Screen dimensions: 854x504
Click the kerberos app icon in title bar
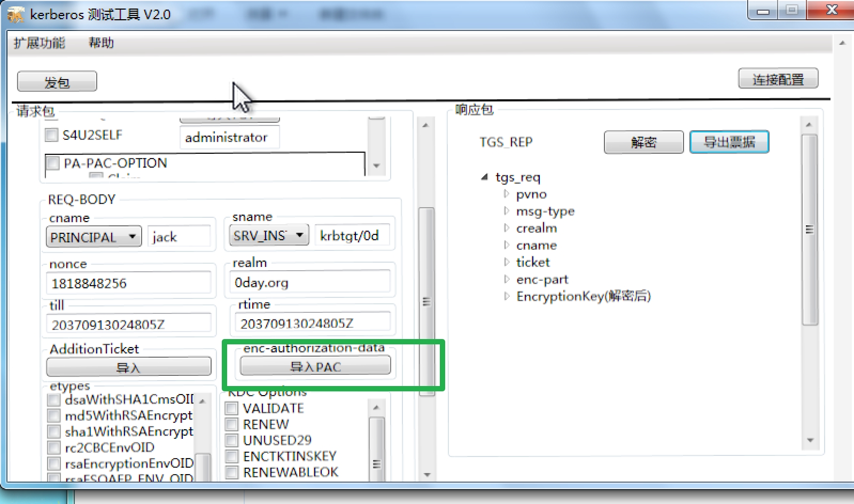[15, 14]
